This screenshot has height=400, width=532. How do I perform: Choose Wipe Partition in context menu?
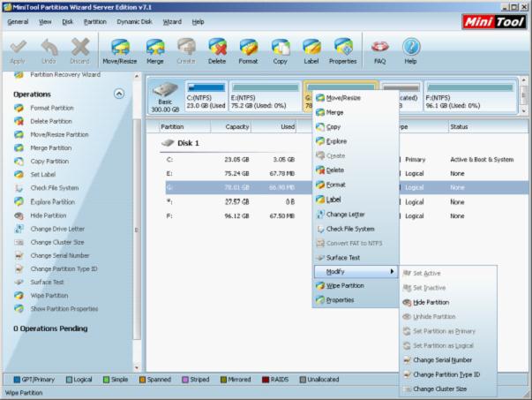click(356, 285)
